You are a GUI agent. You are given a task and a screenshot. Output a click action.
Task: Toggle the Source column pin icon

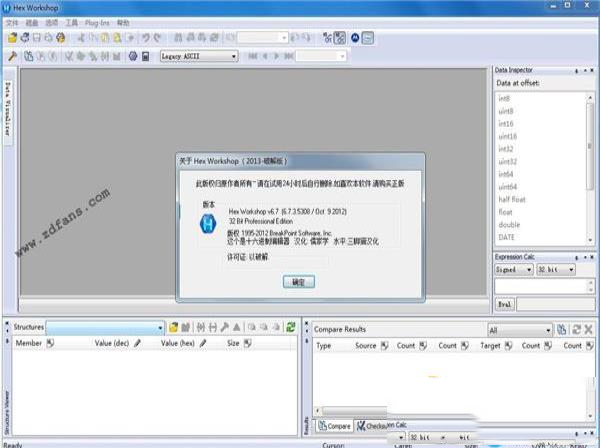pos(384,345)
